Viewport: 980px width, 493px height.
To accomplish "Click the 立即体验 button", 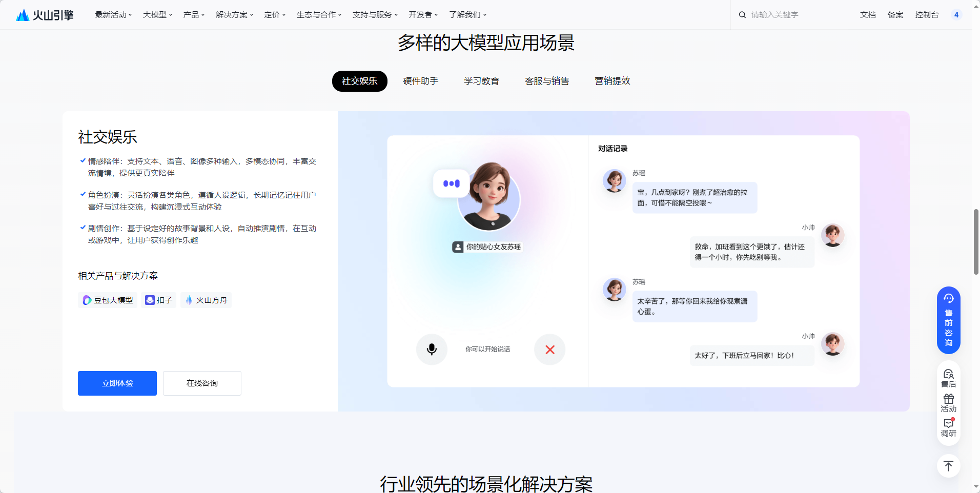I will pos(117,383).
